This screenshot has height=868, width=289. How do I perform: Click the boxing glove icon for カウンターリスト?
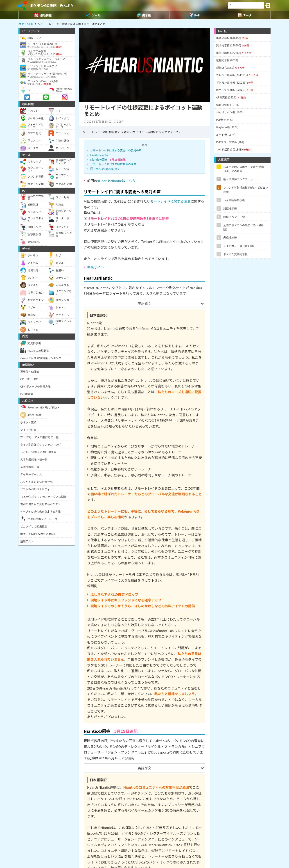pyautogui.click(x=23, y=169)
